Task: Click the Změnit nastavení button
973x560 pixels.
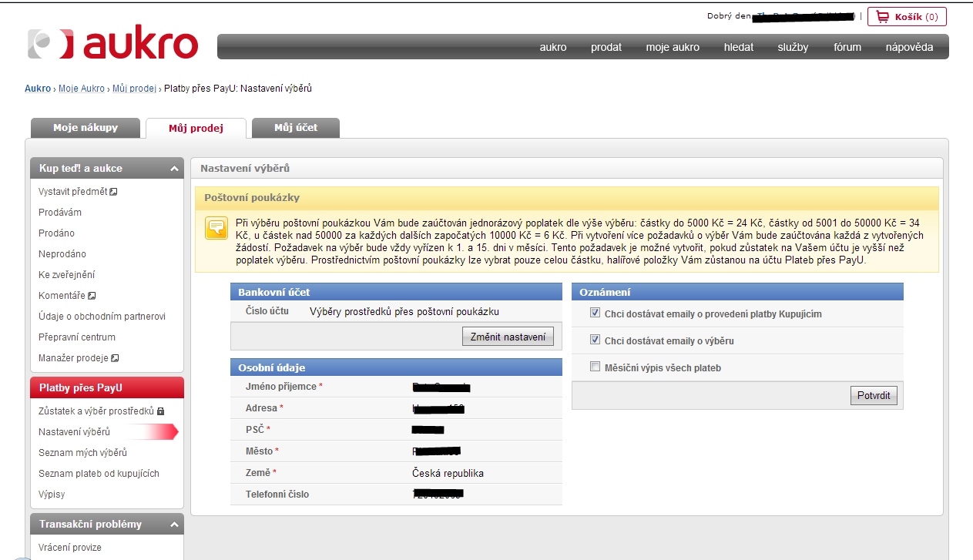Action: 508,337
